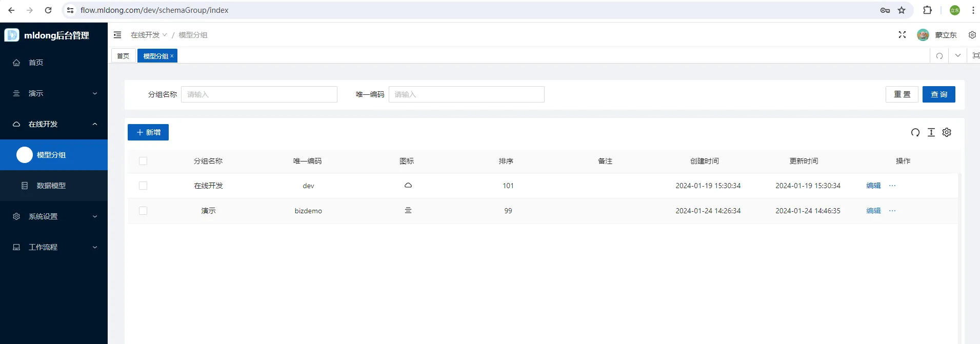Switch to the 模型分组 tab

pos(155,56)
